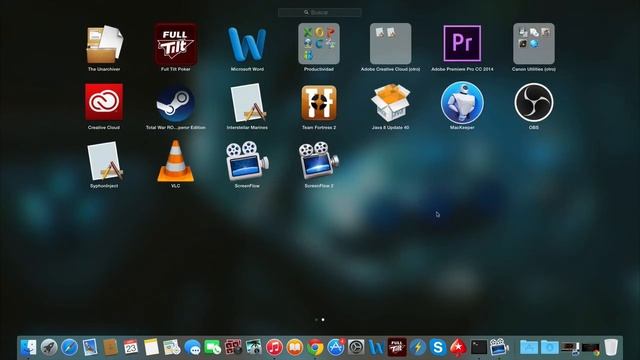
Task: Open the Downloads folder stack in Dock
Action: 549,347
